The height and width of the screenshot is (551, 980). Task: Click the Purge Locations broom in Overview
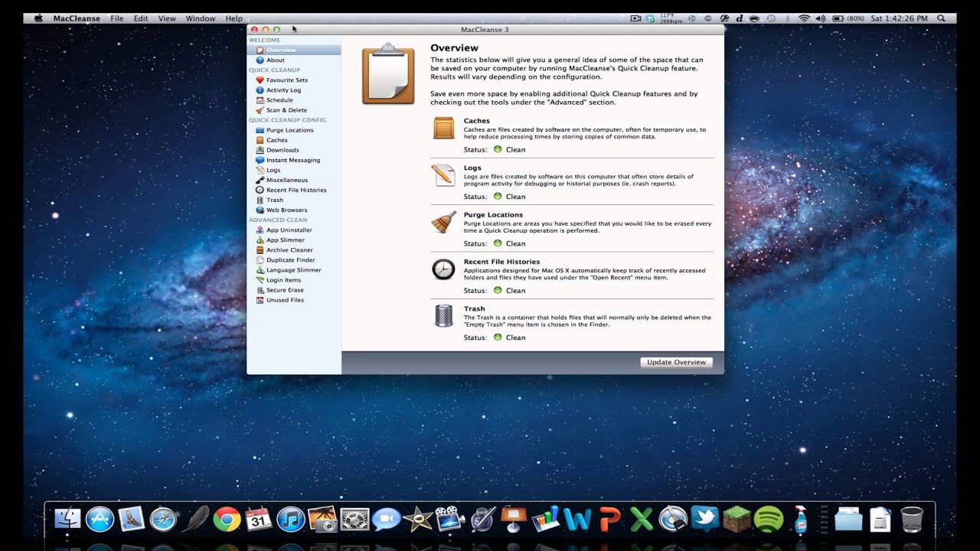pos(443,222)
